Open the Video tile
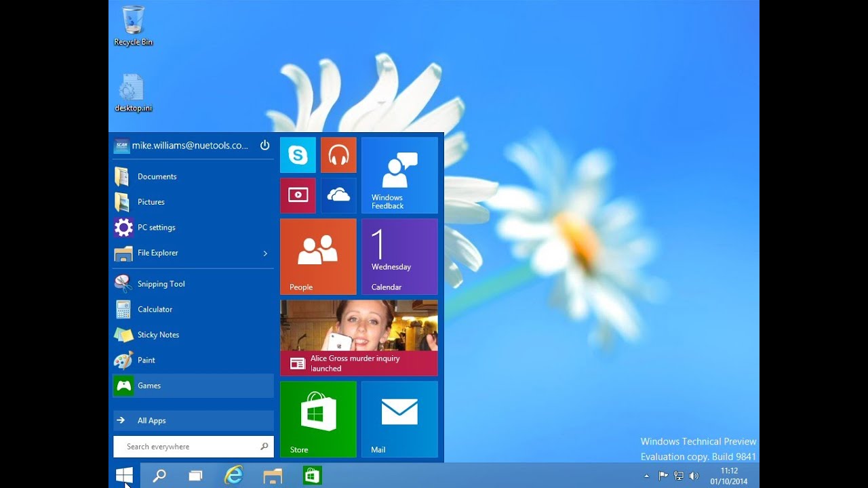868x488 pixels. tap(298, 196)
